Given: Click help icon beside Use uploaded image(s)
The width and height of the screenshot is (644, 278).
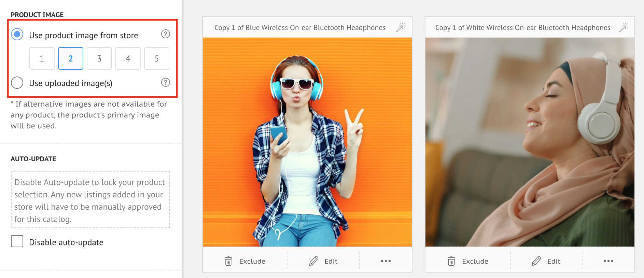Looking at the screenshot, I should [165, 82].
